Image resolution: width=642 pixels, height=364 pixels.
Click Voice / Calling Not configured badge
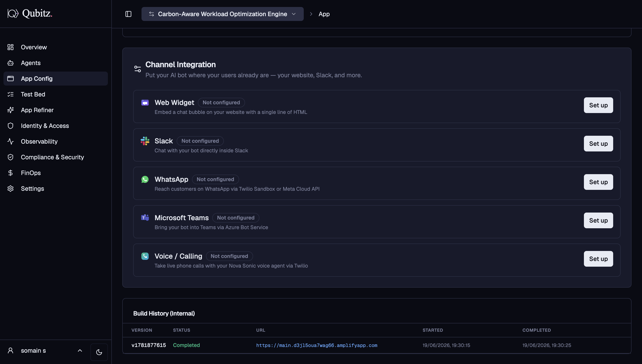229,256
